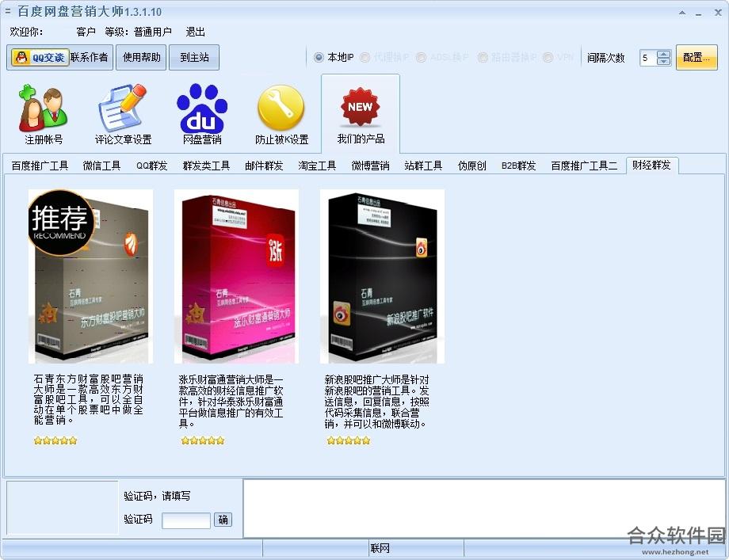
Task: Switch to the B2B群发 tab
Action: (518, 166)
